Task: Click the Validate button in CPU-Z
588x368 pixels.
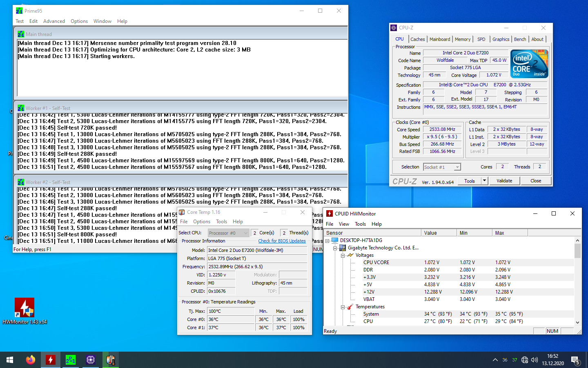Action: click(x=504, y=181)
